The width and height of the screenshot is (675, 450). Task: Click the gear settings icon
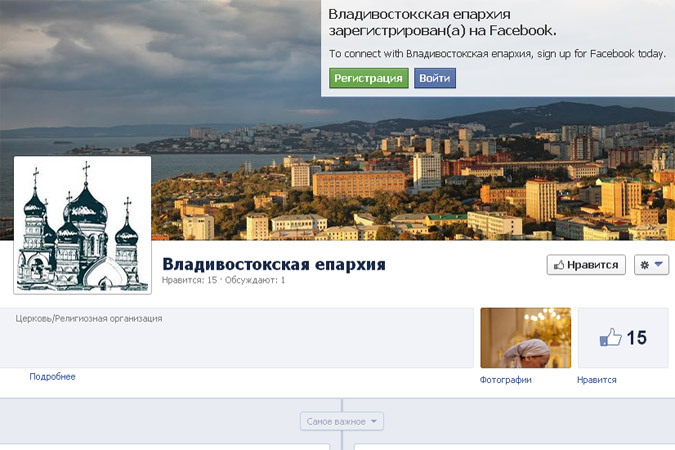[644, 265]
